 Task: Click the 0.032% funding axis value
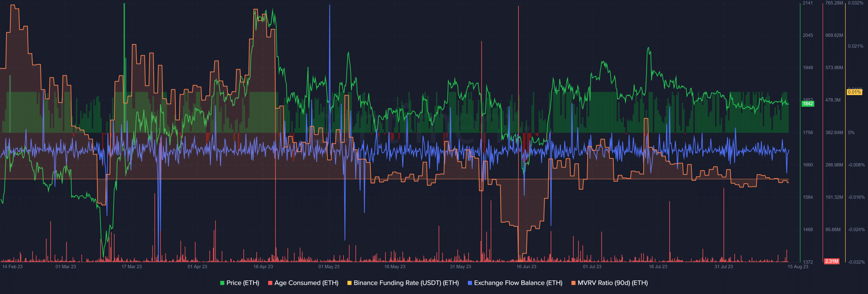pyautogui.click(x=855, y=3)
